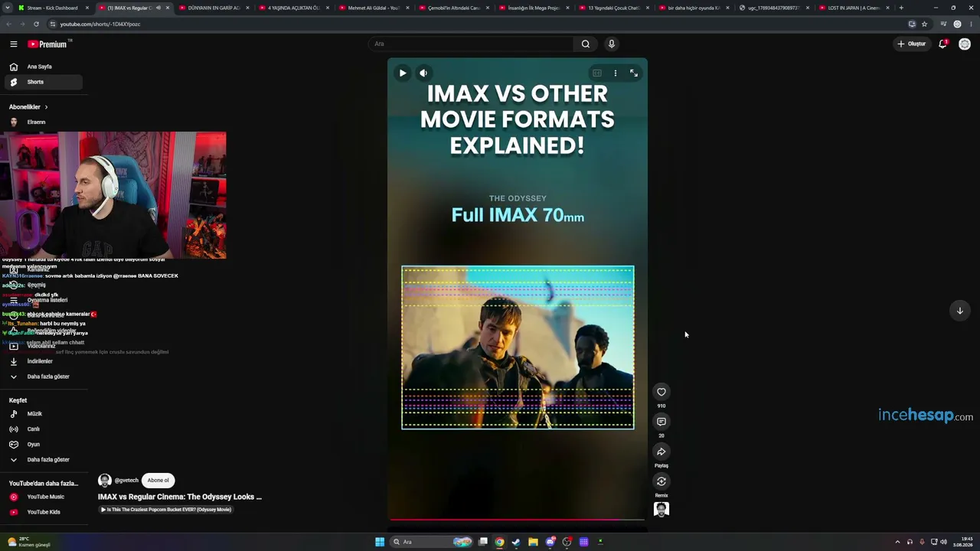Open the related popcorn bucket video chip
Image resolution: width=980 pixels, height=551 pixels.
pyautogui.click(x=166, y=510)
